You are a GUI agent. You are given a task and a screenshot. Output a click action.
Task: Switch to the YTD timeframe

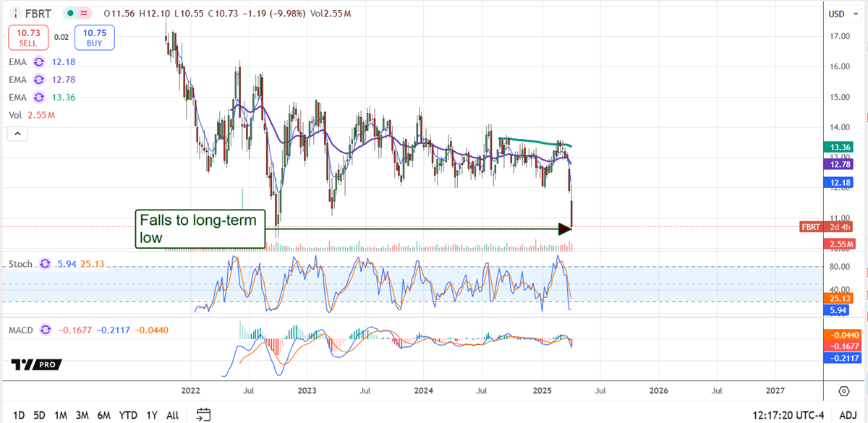tap(128, 416)
